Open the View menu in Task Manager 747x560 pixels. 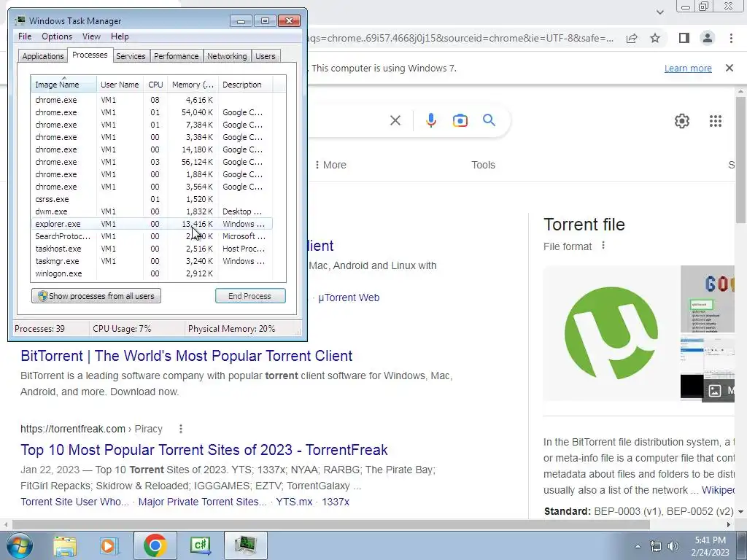(91, 36)
